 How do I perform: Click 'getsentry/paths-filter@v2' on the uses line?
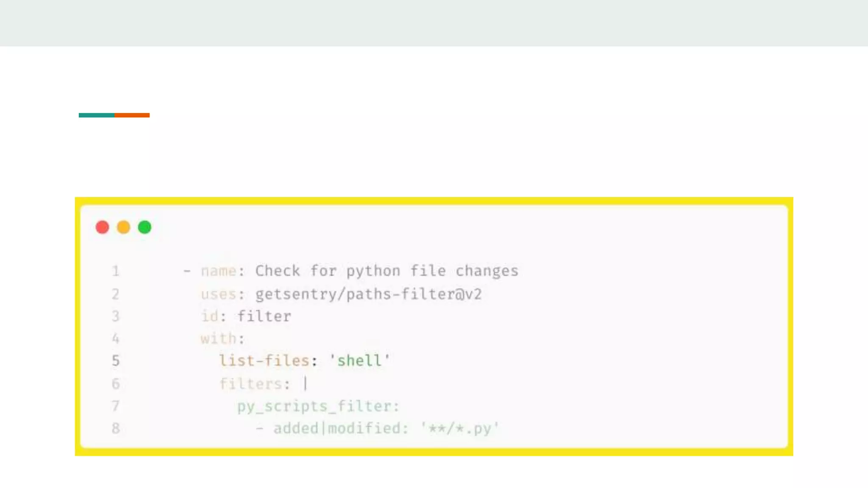click(x=368, y=294)
